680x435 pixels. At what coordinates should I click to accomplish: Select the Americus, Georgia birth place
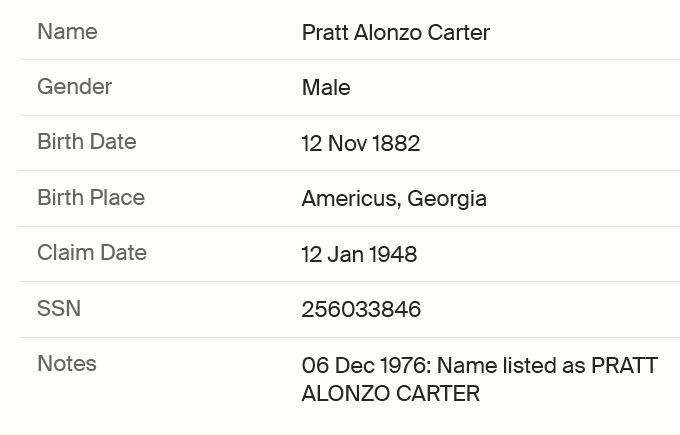394,199
